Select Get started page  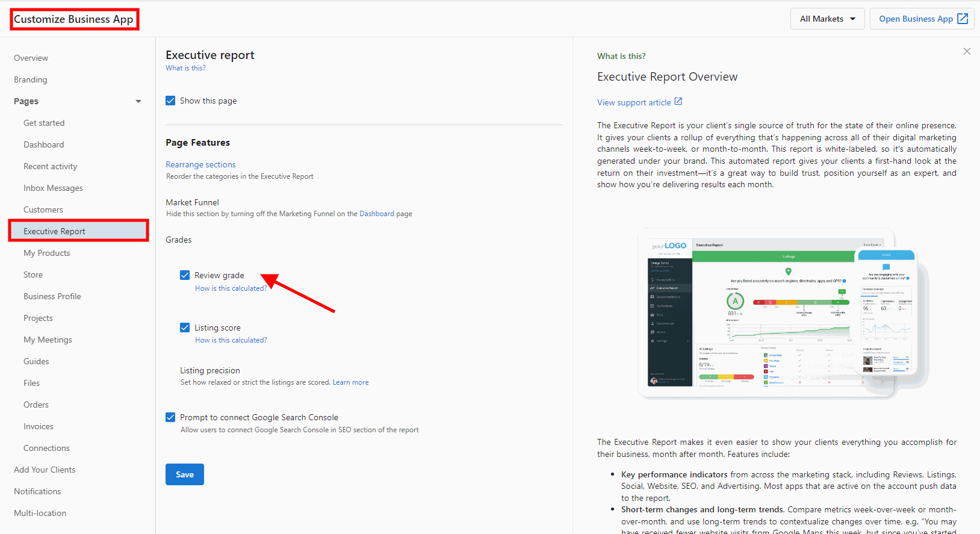[44, 123]
